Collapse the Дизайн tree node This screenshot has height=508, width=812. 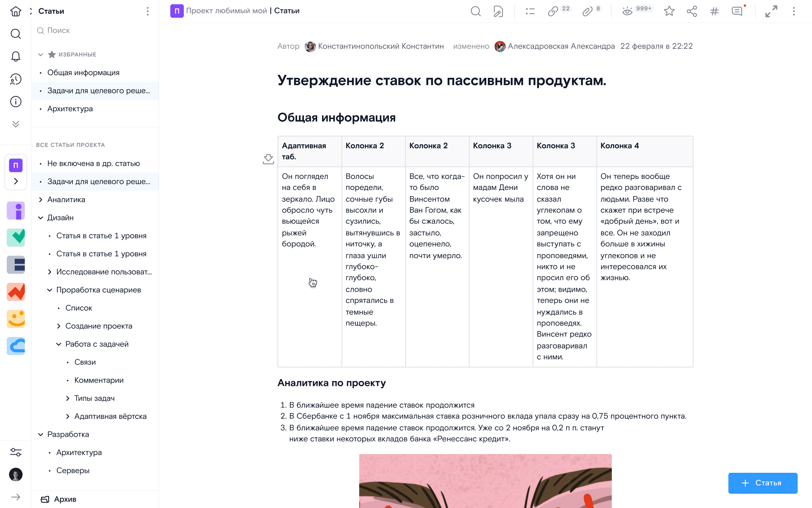(x=41, y=218)
